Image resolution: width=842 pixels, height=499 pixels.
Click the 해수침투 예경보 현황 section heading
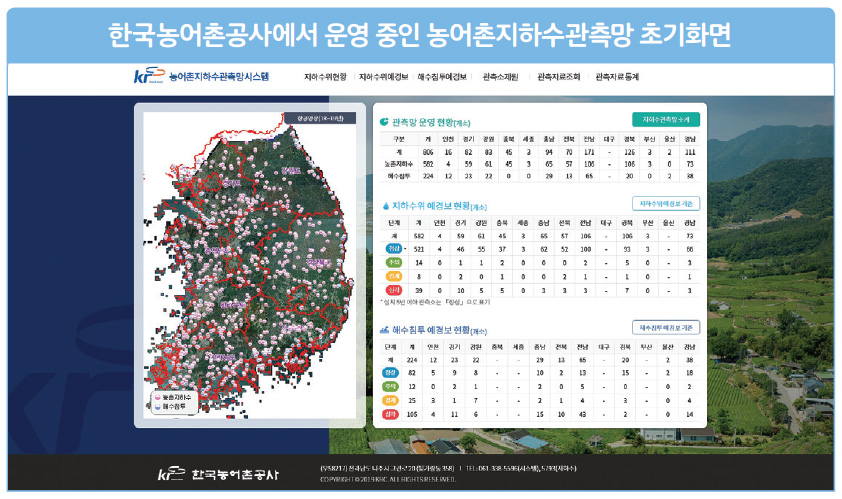[439, 330]
